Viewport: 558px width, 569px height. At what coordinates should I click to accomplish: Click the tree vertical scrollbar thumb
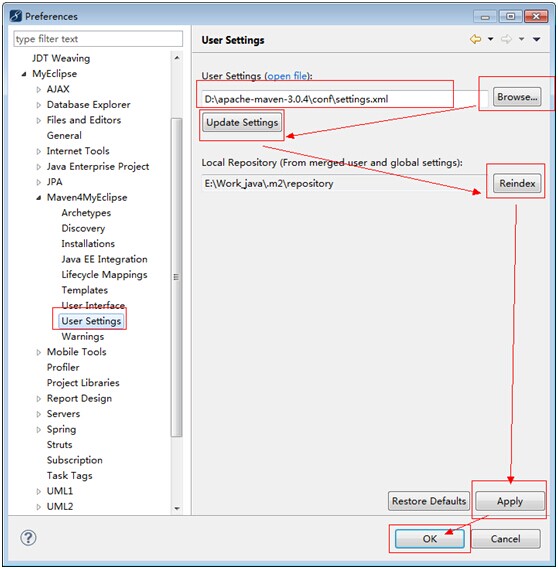(177, 278)
